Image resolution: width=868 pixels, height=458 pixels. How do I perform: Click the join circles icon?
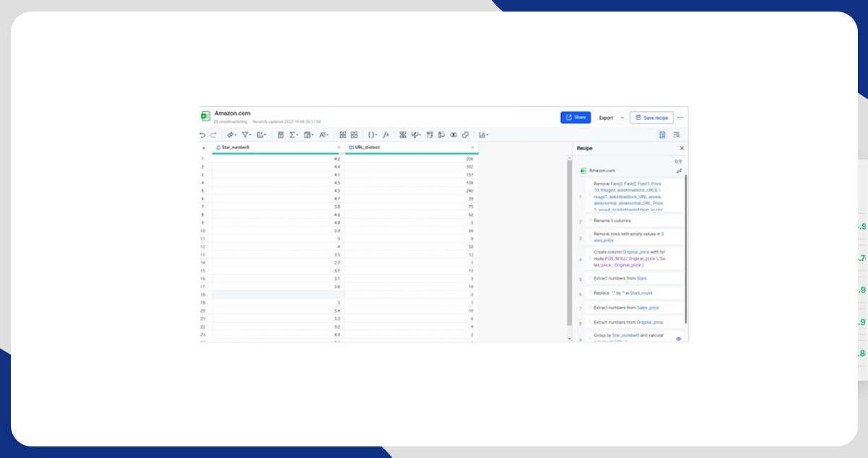click(x=453, y=135)
